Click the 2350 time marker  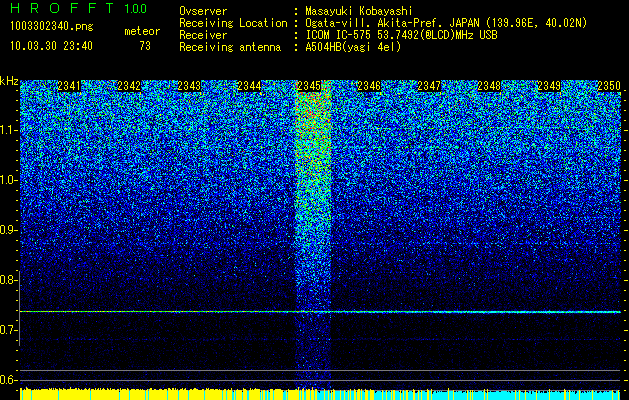(609, 86)
